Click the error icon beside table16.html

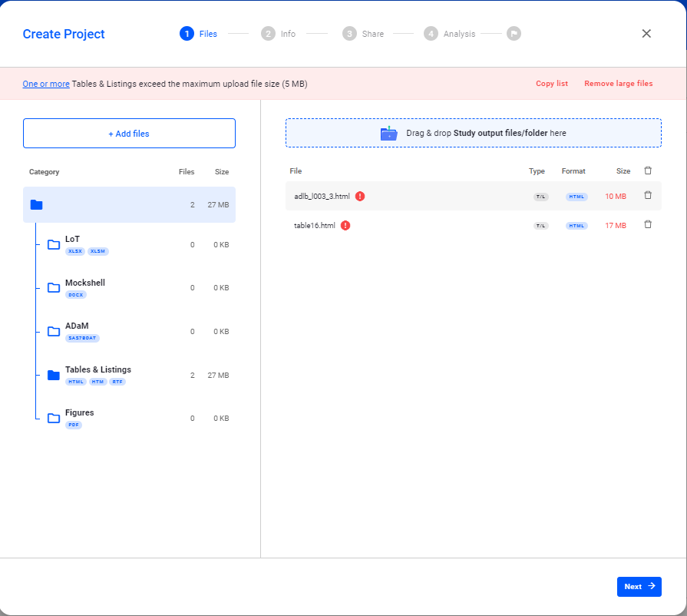pos(345,225)
